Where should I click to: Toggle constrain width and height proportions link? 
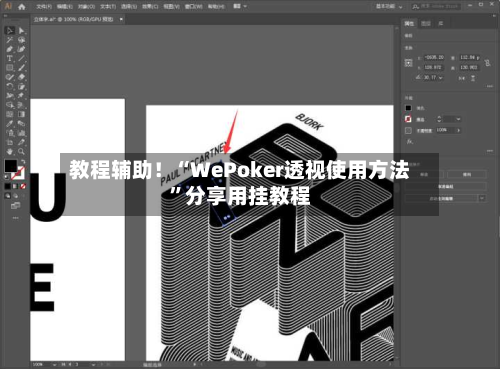tap(487, 62)
